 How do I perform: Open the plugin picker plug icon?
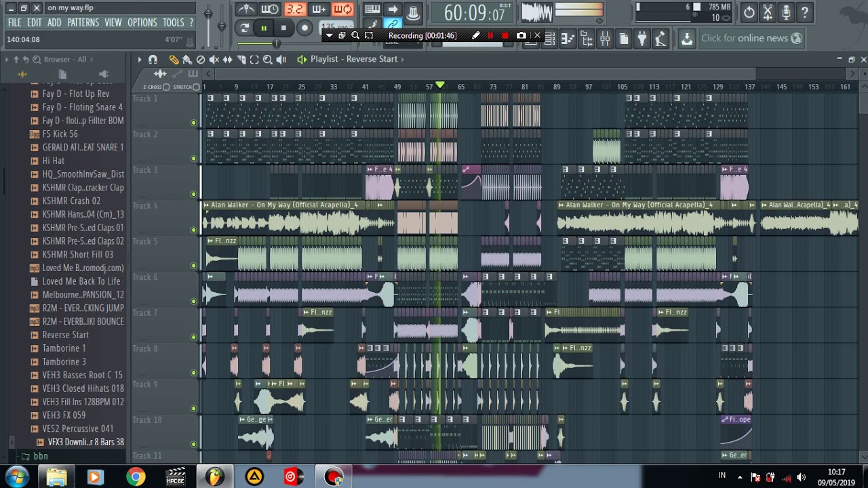click(642, 39)
